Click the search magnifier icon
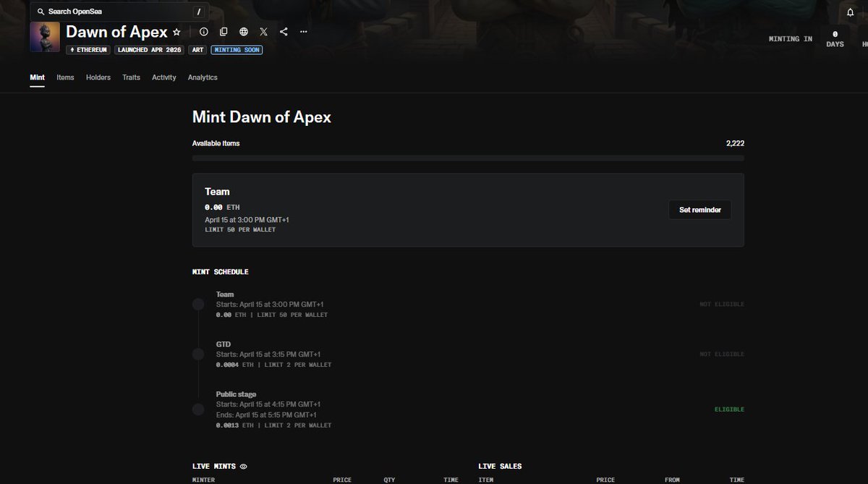Viewport: 868px width, 484px height. point(41,12)
